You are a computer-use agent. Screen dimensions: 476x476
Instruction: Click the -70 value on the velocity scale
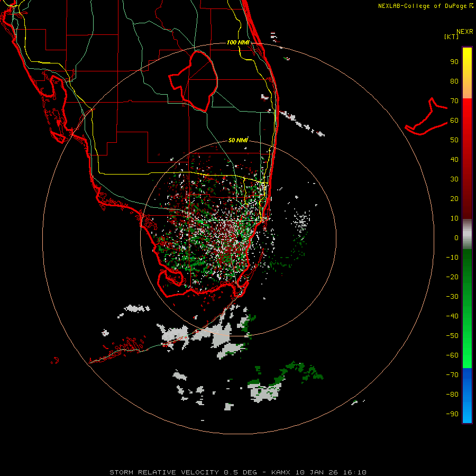(452, 375)
